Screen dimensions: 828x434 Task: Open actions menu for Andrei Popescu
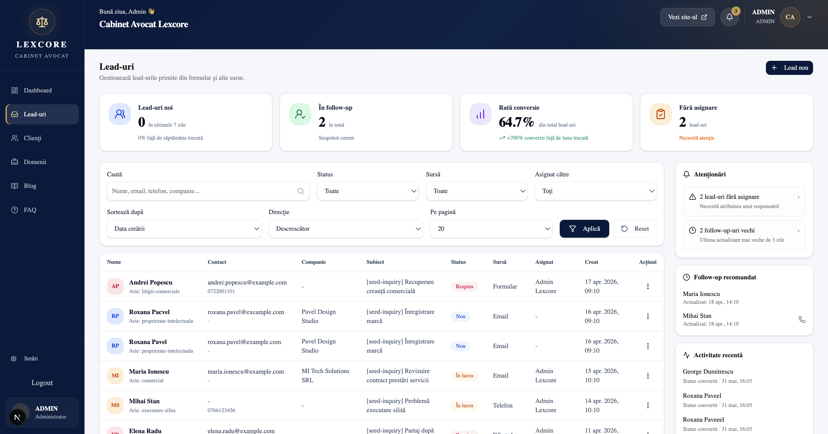tap(647, 287)
